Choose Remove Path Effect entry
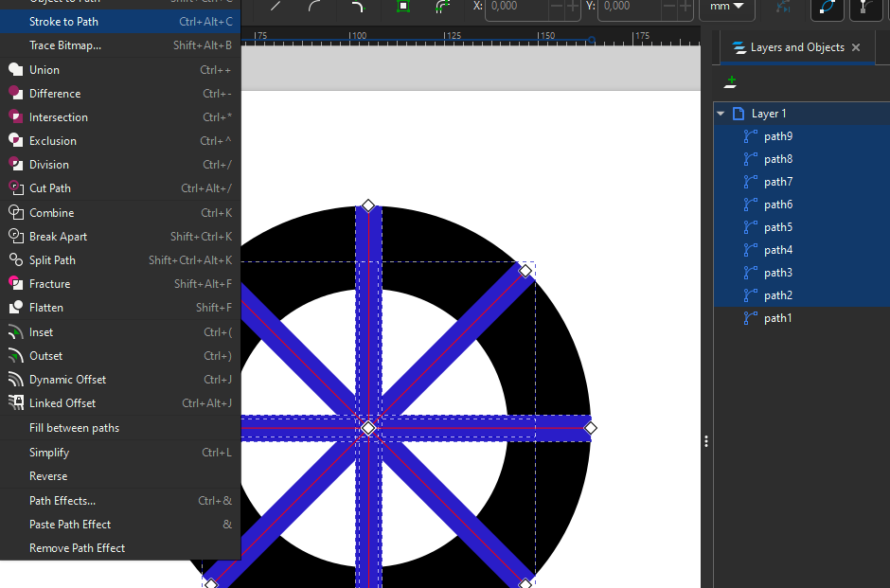Viewport: 890px width, 588px height. [x=120, y=548]
